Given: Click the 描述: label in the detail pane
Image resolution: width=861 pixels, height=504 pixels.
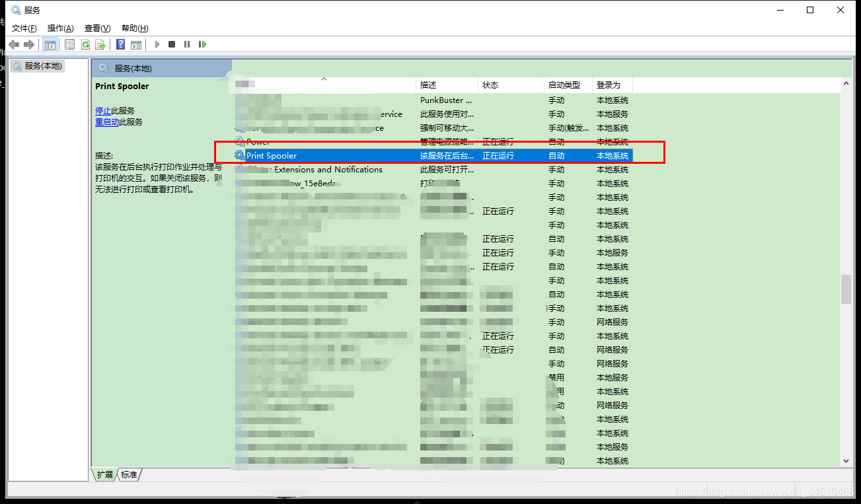Looking at the screenshot, I should click(104, 156).
